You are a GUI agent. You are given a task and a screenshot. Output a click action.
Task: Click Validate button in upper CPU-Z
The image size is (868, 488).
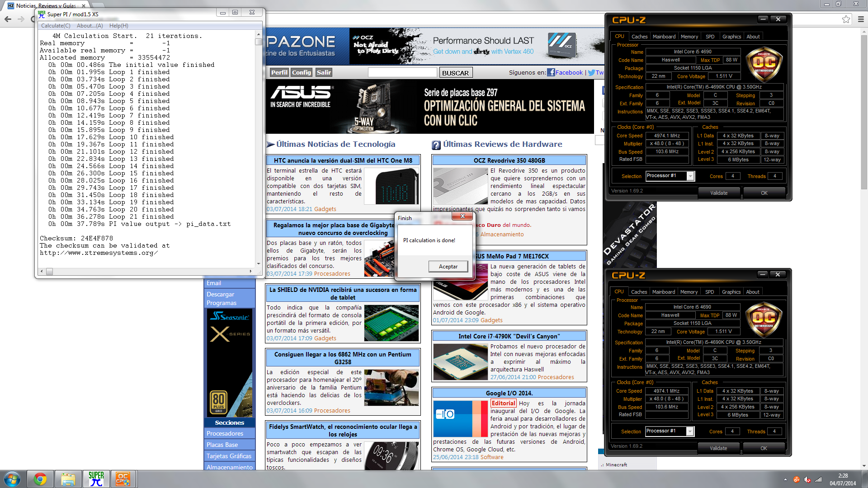[x=719, y=193]
